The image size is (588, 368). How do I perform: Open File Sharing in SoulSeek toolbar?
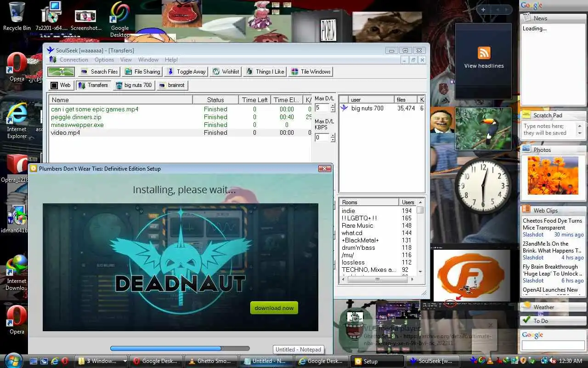(x=142, y=72)
